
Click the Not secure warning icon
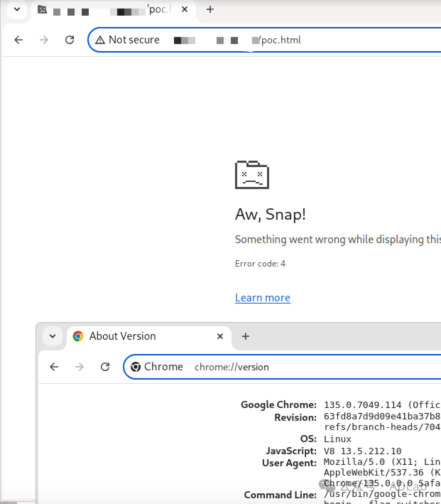(100, 40)
